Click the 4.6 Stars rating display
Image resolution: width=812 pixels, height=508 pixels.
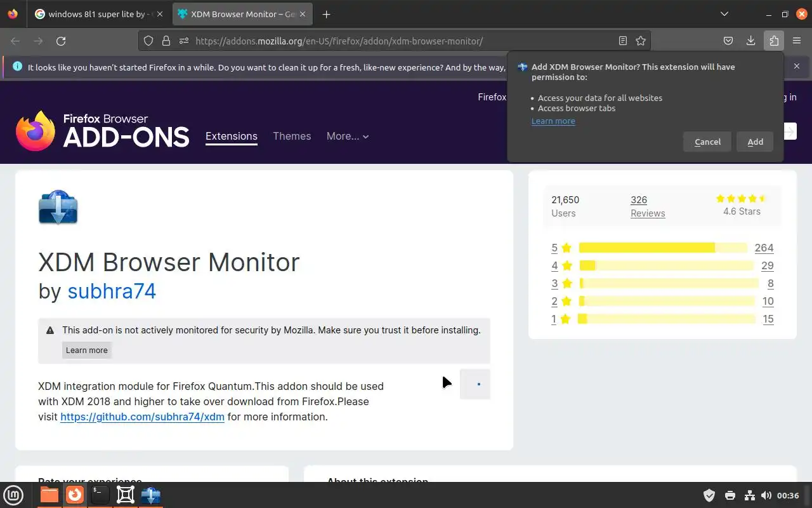pos(742,205)
